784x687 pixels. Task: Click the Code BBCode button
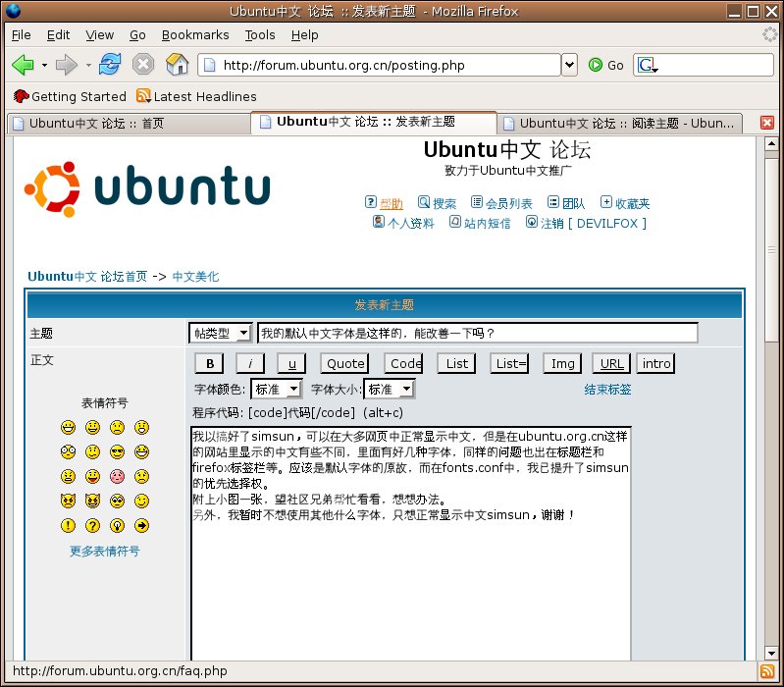(x=404, y=363)
